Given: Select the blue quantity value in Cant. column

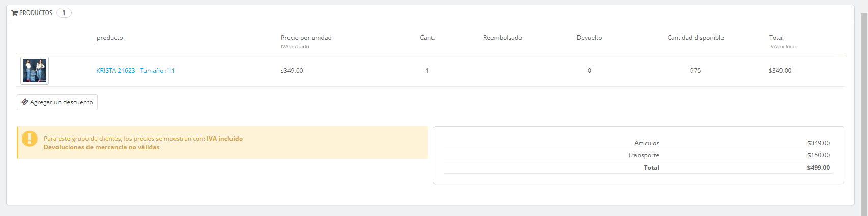Looking at the screenshot, I should coord(427,71).
